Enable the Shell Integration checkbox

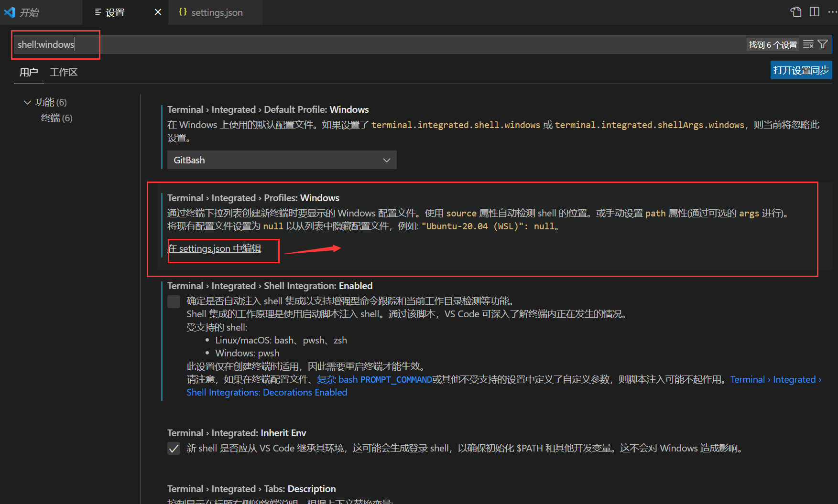[174, 301]
